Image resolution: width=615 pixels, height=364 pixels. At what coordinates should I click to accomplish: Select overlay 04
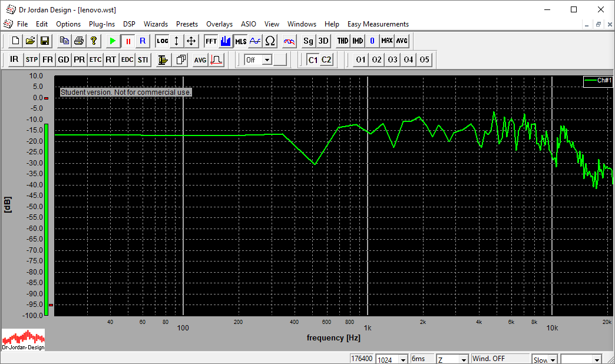click(x=408, y=59)
